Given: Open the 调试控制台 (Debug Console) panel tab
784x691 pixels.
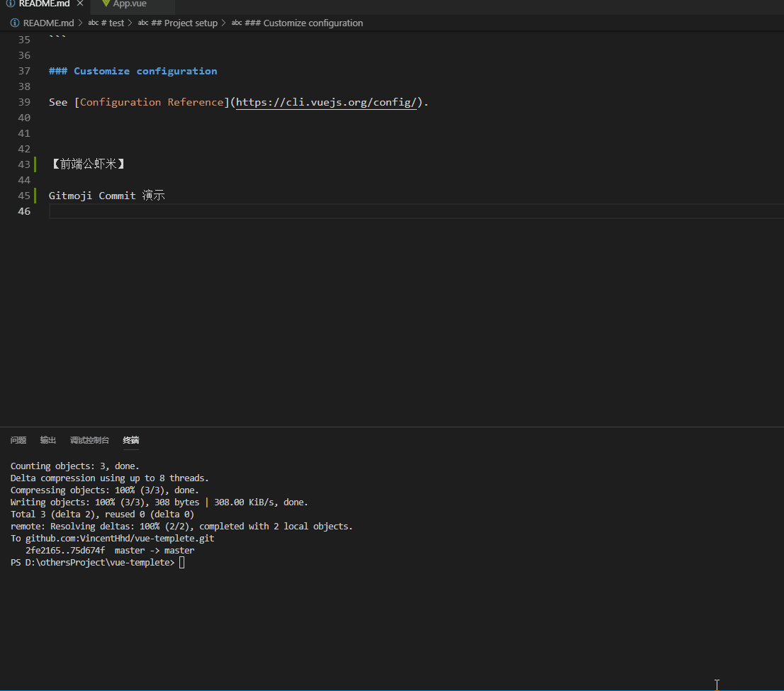Looking at the screenshot, I should 89,440.
